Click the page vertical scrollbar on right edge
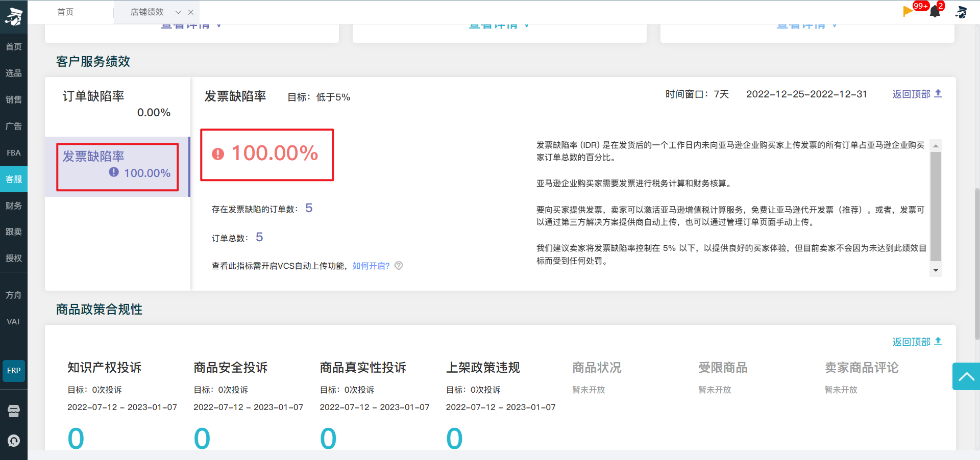 click(x=977, y=264)
